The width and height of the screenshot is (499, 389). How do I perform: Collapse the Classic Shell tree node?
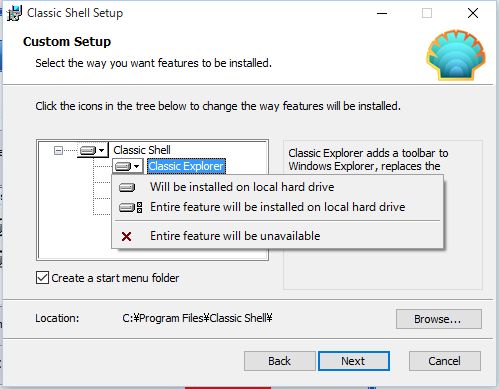pos(58,151)
